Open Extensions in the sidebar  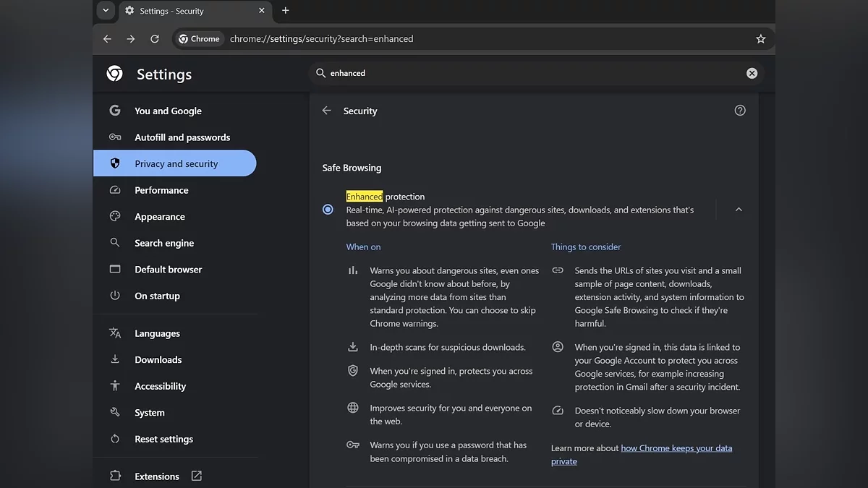tap(157, 476)
